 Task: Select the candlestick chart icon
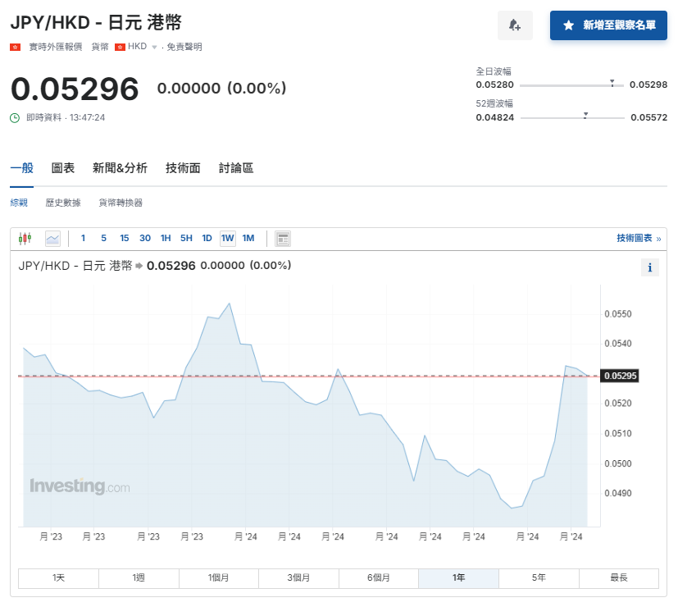pos(25,238)
